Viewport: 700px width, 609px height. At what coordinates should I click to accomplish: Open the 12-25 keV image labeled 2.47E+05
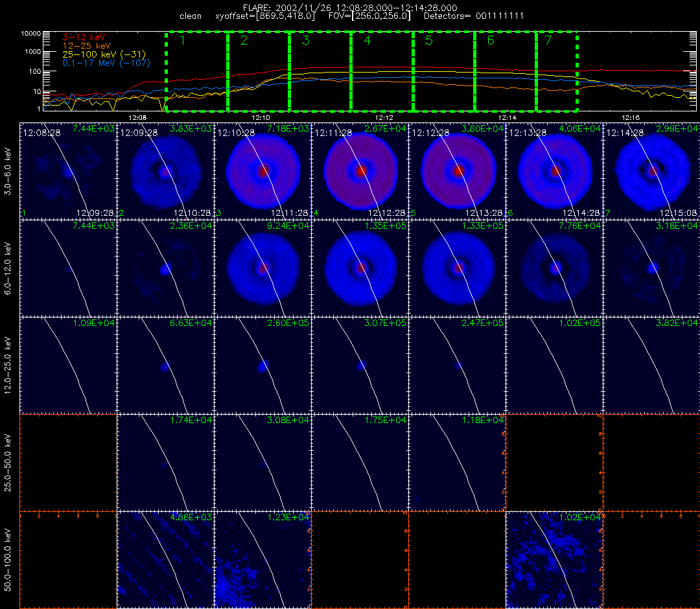coord(457,365)
